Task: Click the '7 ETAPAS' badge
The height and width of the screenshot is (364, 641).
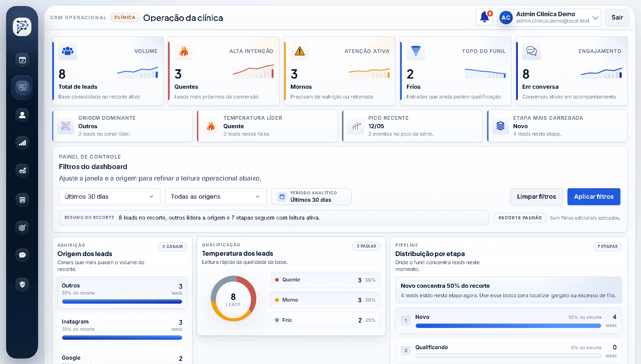Action: click(x=608, y=247)
